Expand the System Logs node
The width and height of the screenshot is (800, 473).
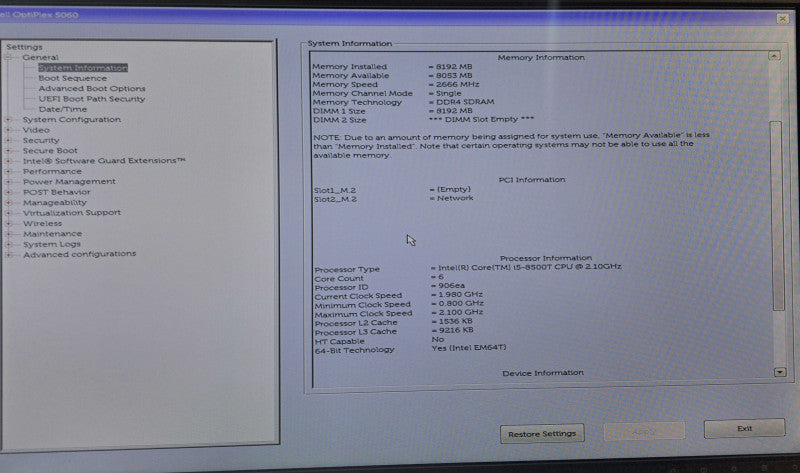tap(8, 244)
